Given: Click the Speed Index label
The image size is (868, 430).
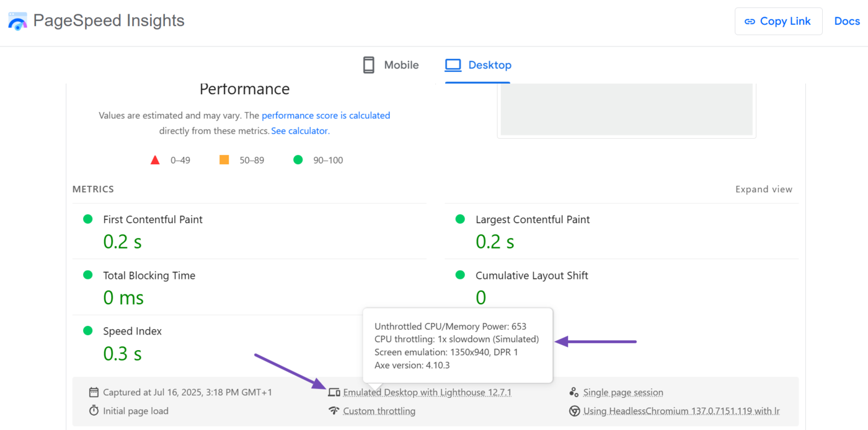Looking at the screenshot, I should click(133, 331).
